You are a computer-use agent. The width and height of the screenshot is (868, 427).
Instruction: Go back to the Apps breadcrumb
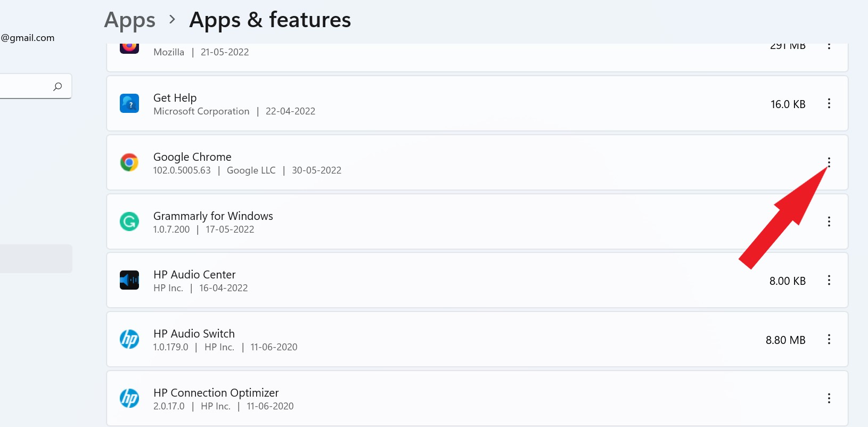130,20
